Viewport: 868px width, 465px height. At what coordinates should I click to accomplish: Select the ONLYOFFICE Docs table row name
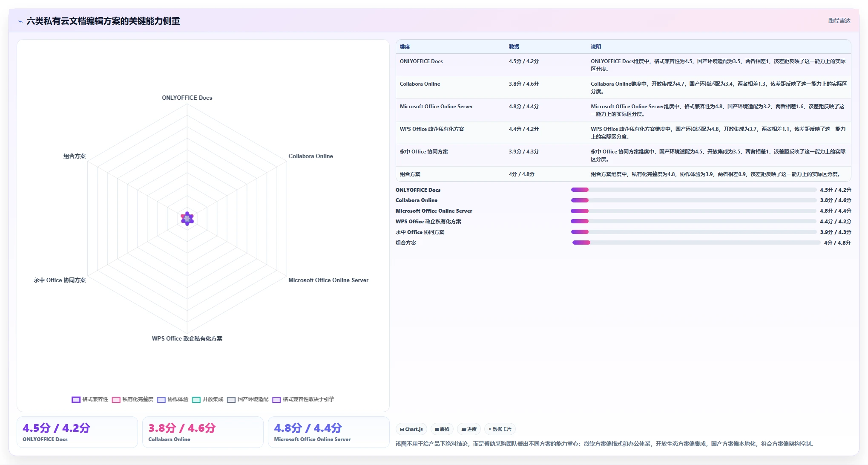click(x=421, y=61)
